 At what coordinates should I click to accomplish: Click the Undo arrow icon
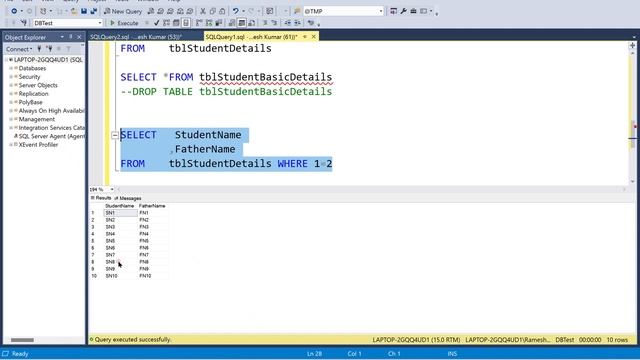[236, 11]
